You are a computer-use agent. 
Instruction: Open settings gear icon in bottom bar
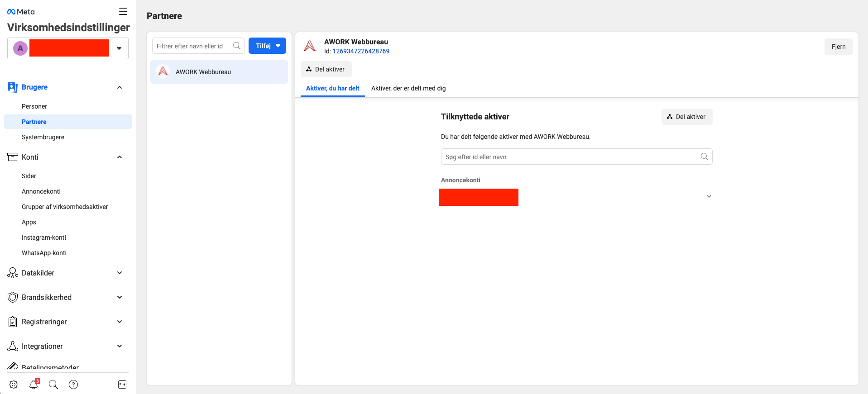pyautogui.click(x=14, y=385)
